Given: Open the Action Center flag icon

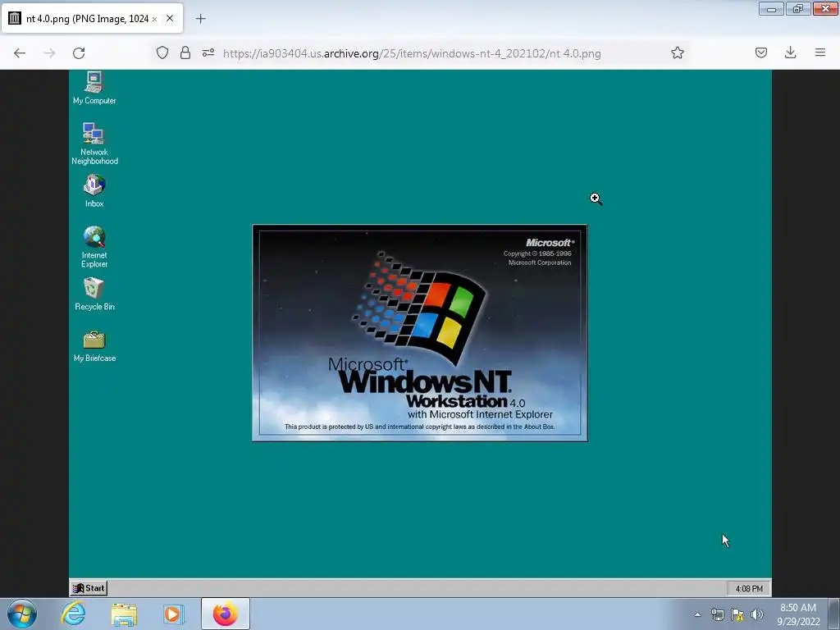Looking at the screenshot, I should pyautogui.click(x=737, y=614).
